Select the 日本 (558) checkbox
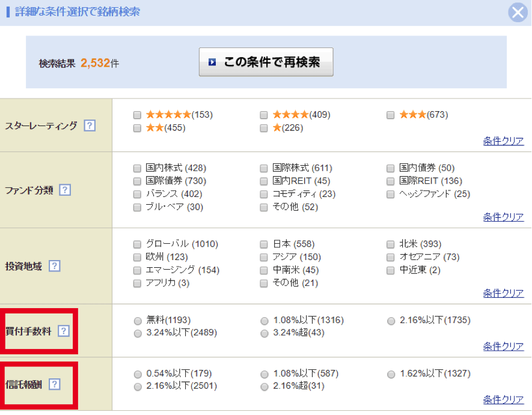The image size is (532, 415). point(264,244)
